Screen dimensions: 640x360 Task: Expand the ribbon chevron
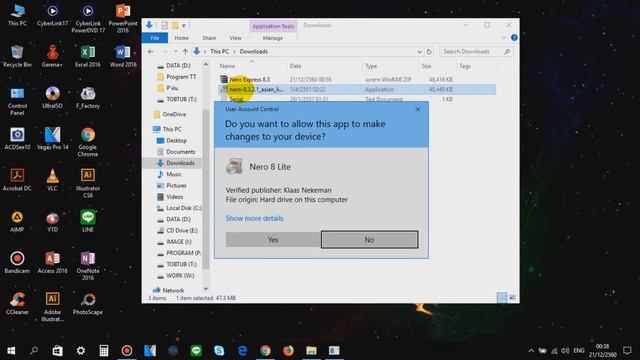pyautogui.click(x=504, y=38)
